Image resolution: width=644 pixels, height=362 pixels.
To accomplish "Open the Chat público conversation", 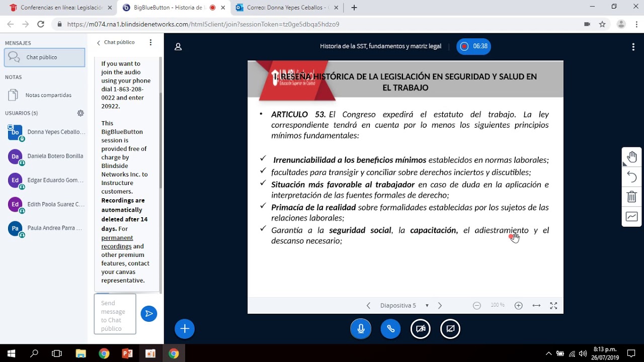I will coord(45,57).
